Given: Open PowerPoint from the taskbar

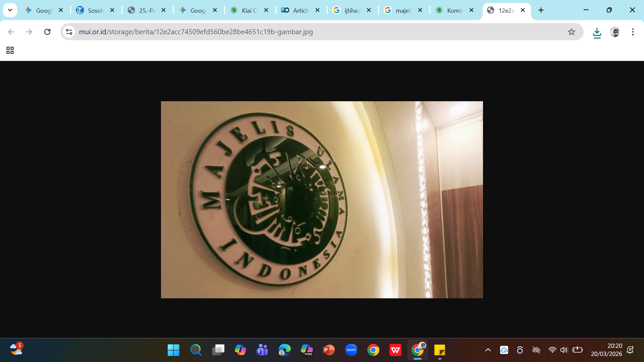Looking at the screenshot, I should pos(329,350).
